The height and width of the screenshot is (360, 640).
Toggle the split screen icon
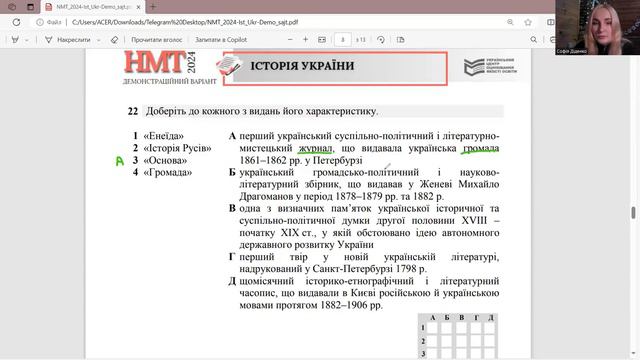pyautogui.click(x=550, y=22)
